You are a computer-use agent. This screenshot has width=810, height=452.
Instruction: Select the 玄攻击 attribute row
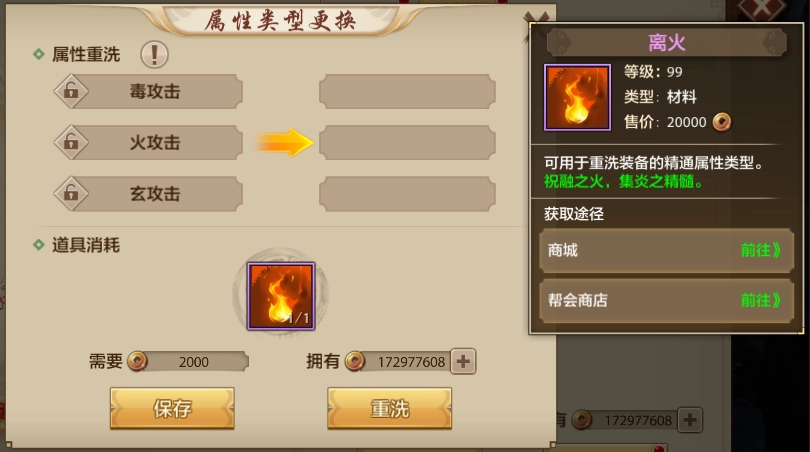click(149, 193)
